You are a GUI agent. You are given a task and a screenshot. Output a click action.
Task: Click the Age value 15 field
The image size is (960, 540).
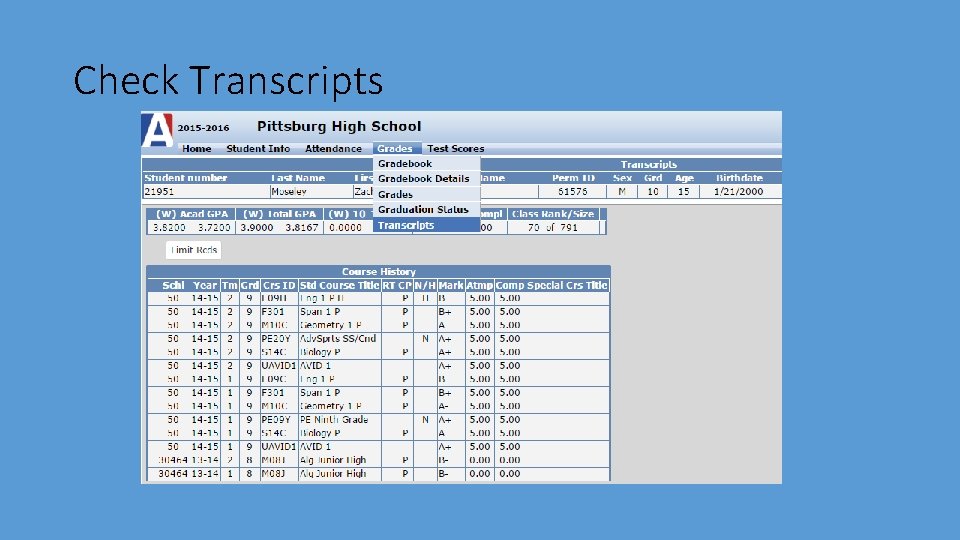(x=683, y=192)
